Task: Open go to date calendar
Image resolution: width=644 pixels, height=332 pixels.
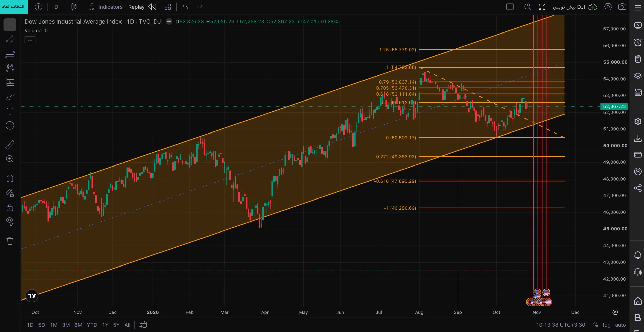Action: [x=143, y=325]
